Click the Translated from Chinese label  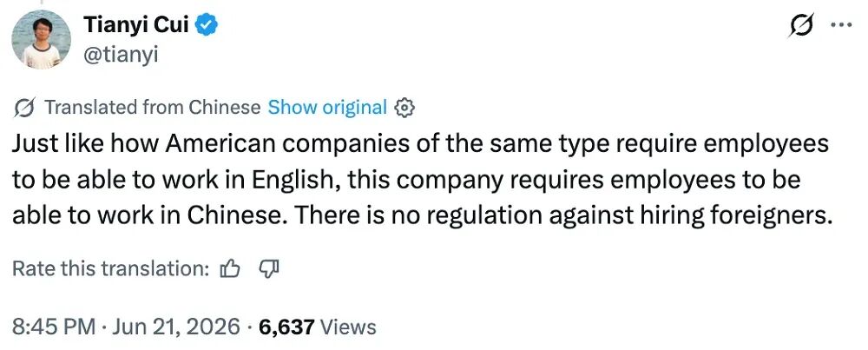152,108
